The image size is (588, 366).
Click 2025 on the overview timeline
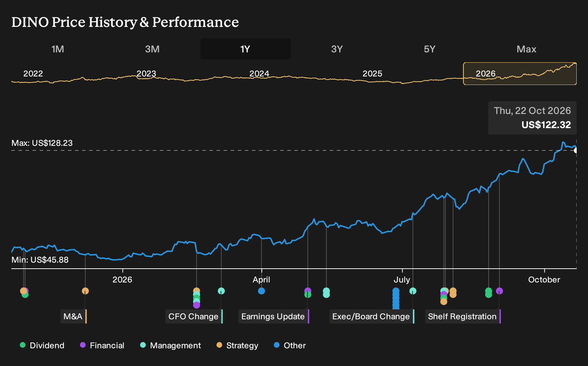(x=373, y=74)
